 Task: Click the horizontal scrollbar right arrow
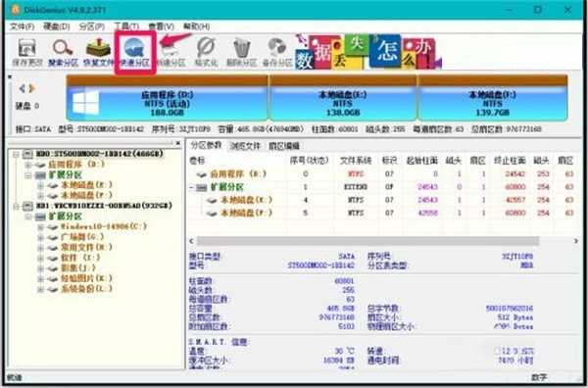click(575, 241)
